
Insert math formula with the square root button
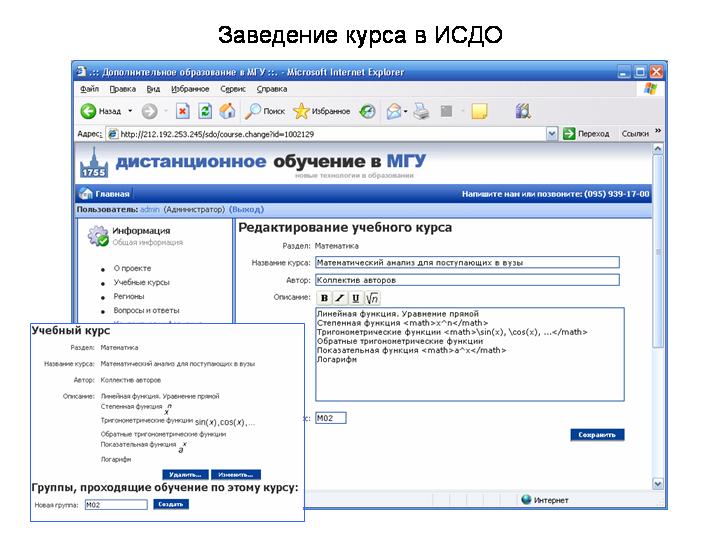click(372, 298)
